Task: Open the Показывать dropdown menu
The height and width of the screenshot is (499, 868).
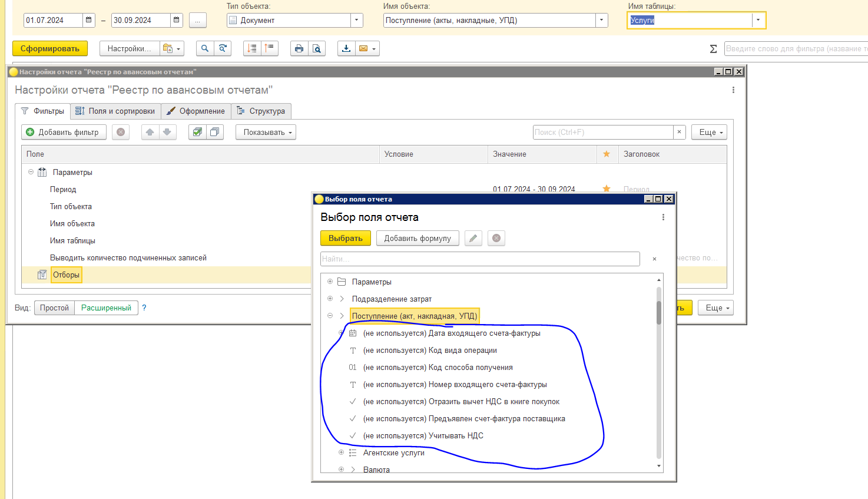Action: pyautogui.click(x=266, y=132)
